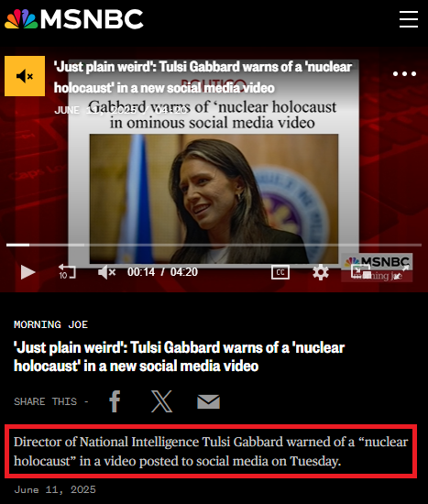This screenshot has width=428, height=504.
Task: Open the three-dot more options menu
Action: pos(404,74)
